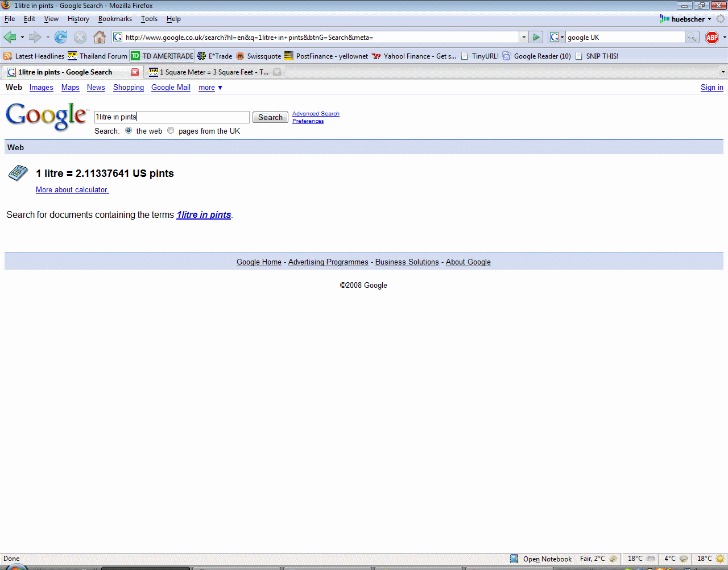Open the News link
Viewport: 728px width, 570px height.
point(96,88)
